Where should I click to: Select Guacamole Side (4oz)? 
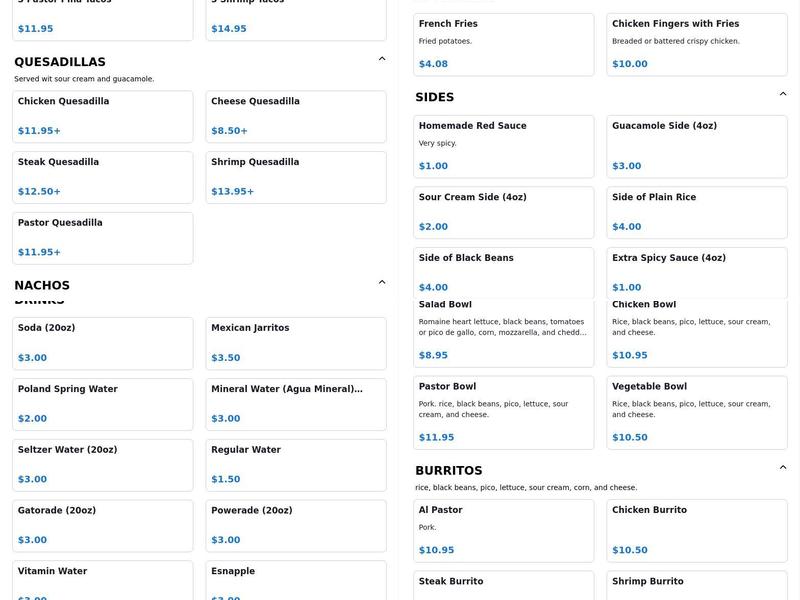[x=697, y=146]
